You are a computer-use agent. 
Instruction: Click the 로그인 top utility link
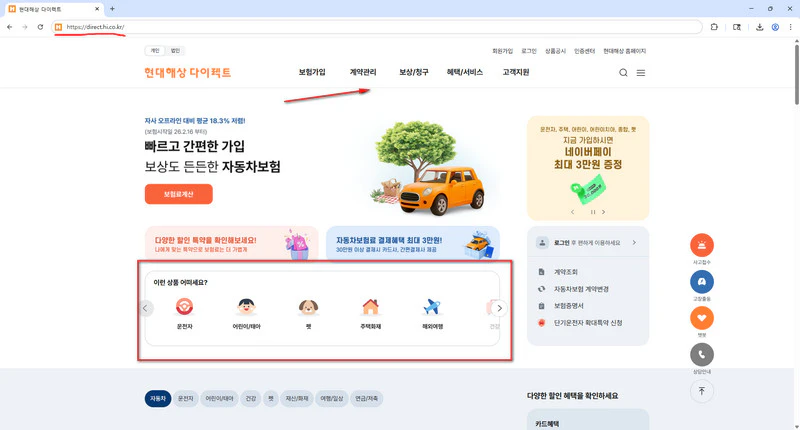coord(529,51)
